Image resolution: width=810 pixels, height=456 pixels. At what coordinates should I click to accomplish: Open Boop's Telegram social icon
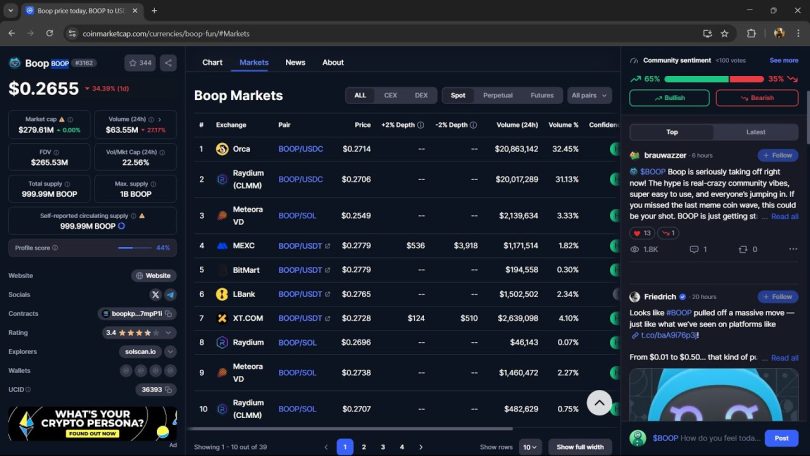click(x=170, y=295)
